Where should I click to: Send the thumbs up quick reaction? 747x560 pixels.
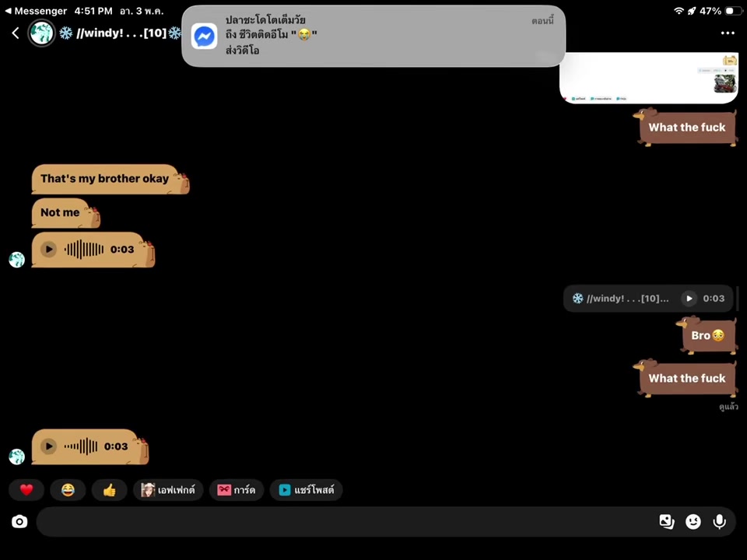pos(110,489)
